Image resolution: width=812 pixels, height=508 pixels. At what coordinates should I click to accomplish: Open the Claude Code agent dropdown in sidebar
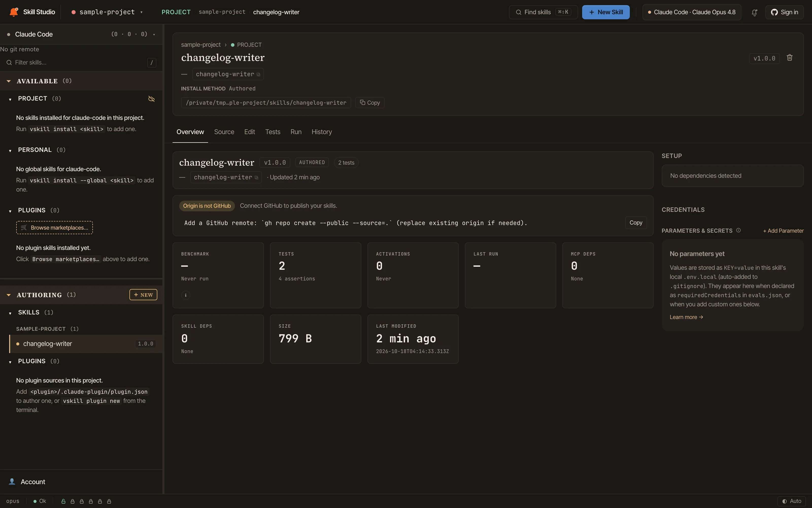81,34
